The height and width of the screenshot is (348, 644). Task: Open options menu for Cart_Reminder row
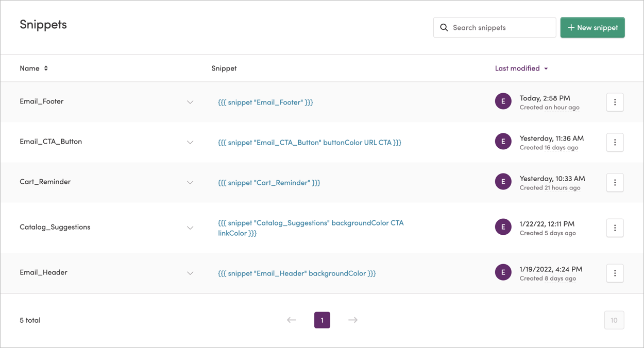coord(615,182)
